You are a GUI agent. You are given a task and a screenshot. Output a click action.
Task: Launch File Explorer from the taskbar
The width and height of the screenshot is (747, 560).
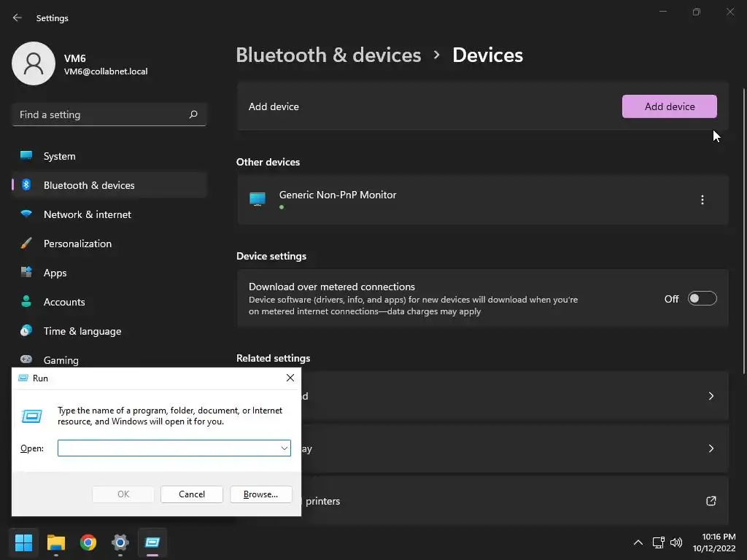coord(55,542)
